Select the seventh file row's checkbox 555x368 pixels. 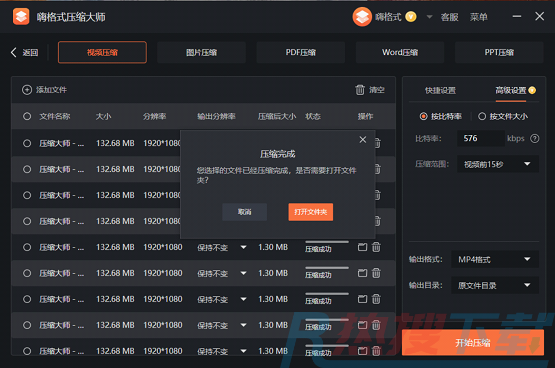point(27,299)
